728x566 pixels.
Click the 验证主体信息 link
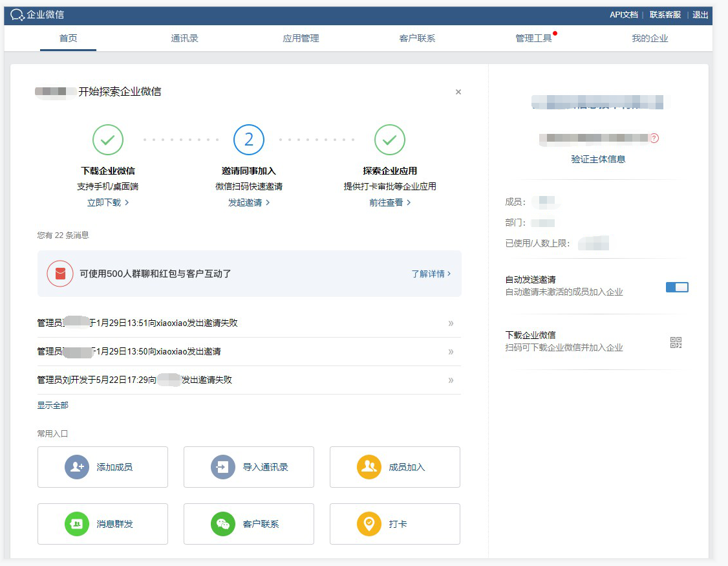598,159
